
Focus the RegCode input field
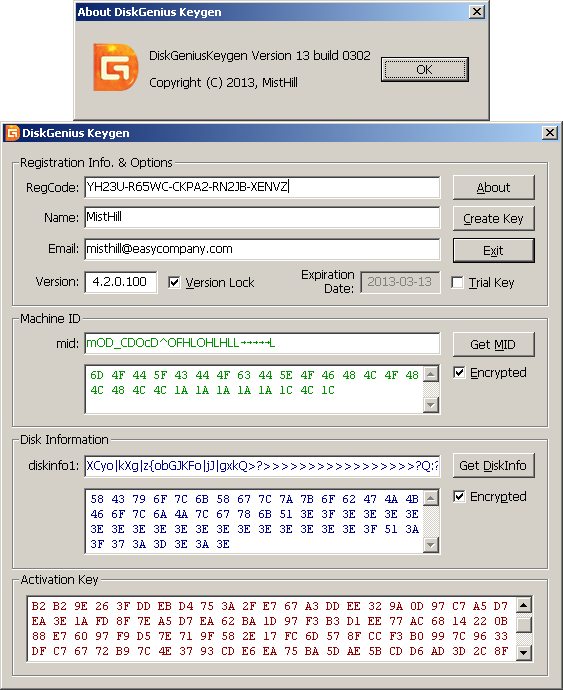(262, 187)
